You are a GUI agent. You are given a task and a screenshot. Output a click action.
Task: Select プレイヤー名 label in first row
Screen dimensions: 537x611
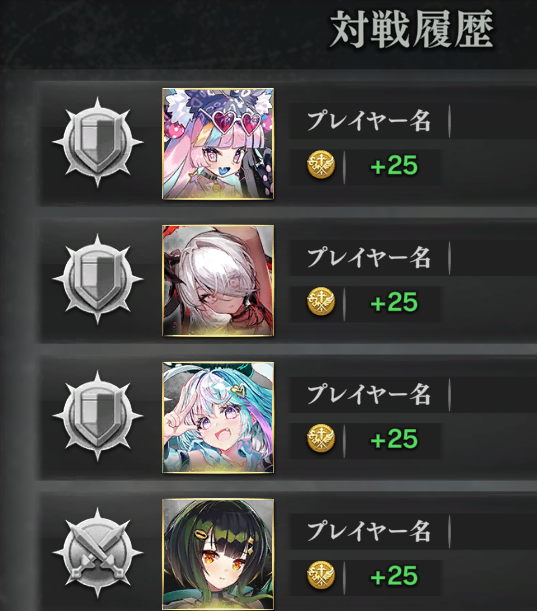(369, 121)
